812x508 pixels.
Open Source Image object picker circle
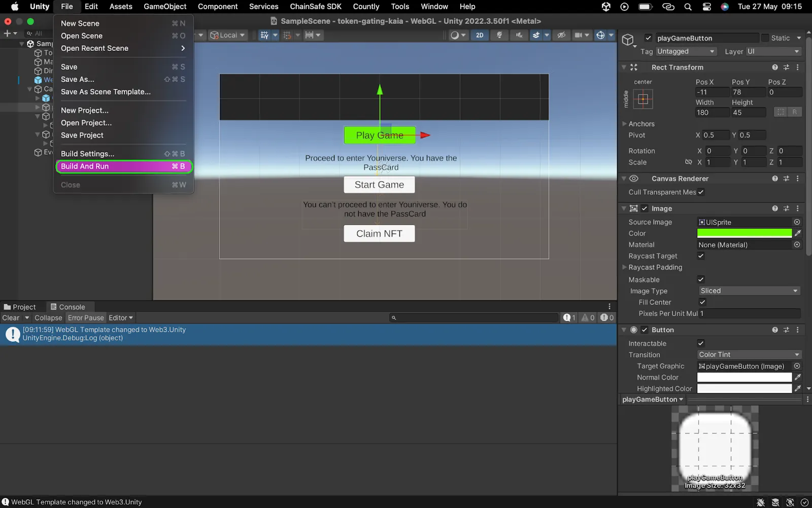797,222
